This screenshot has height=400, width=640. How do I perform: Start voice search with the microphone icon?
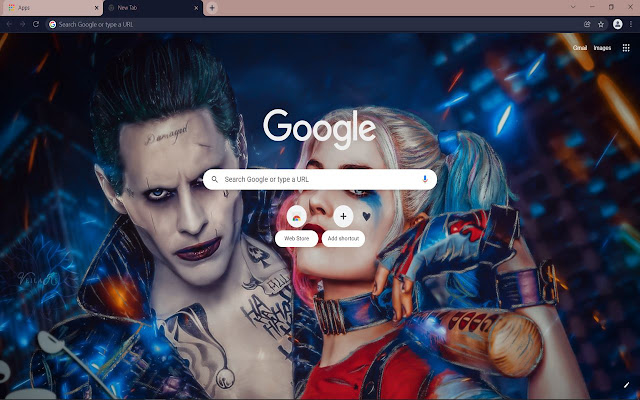(x=425, y=179)
